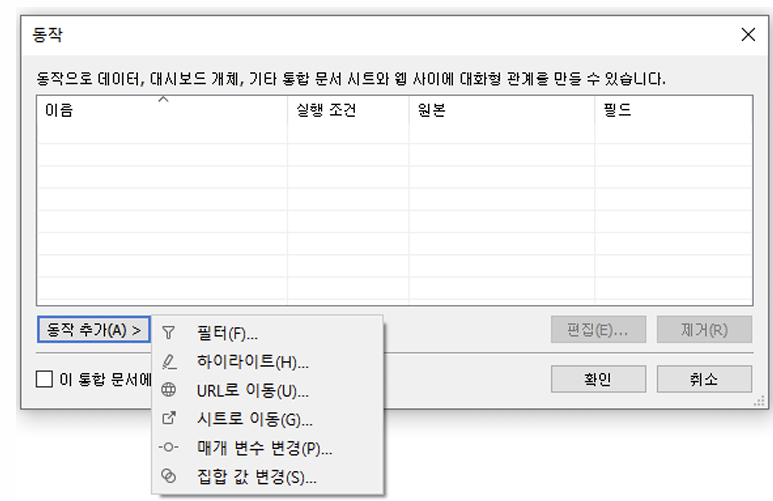Click the sort arrow above 이름 column
The width and height of the screenshot is (773, 501).
coord(163,99)
